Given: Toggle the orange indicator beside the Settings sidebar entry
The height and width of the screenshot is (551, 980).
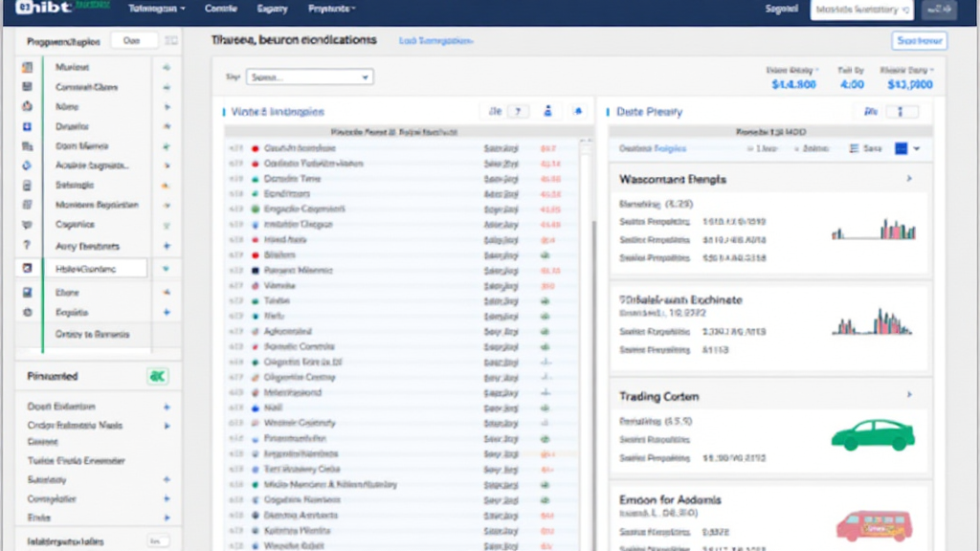Looking at the screenshot, I should point(165,184).
